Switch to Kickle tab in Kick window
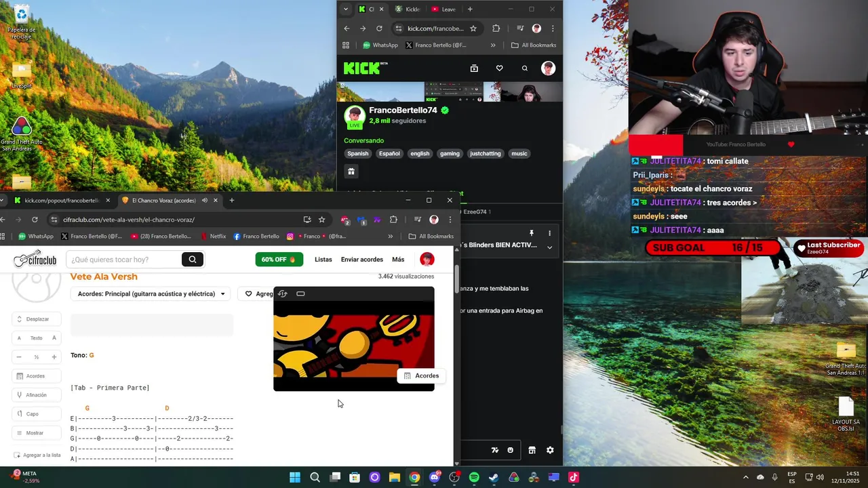Image resolution: width=868 pixels, height=488 pixels. tap(408, 9)
